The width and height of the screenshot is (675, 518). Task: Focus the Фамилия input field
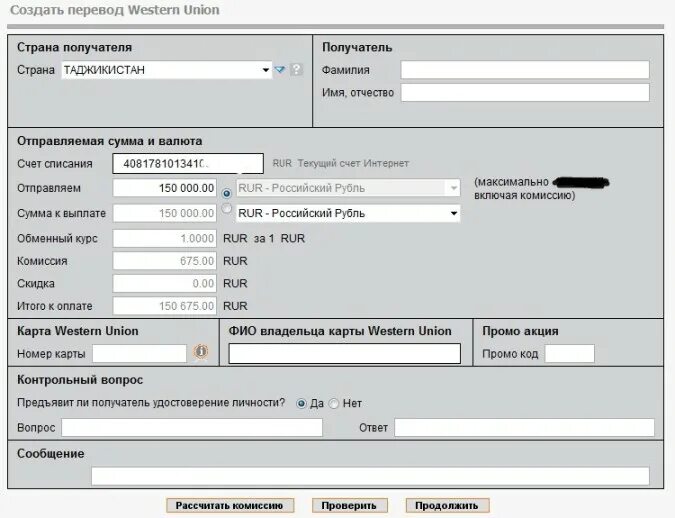click(525, 70)
